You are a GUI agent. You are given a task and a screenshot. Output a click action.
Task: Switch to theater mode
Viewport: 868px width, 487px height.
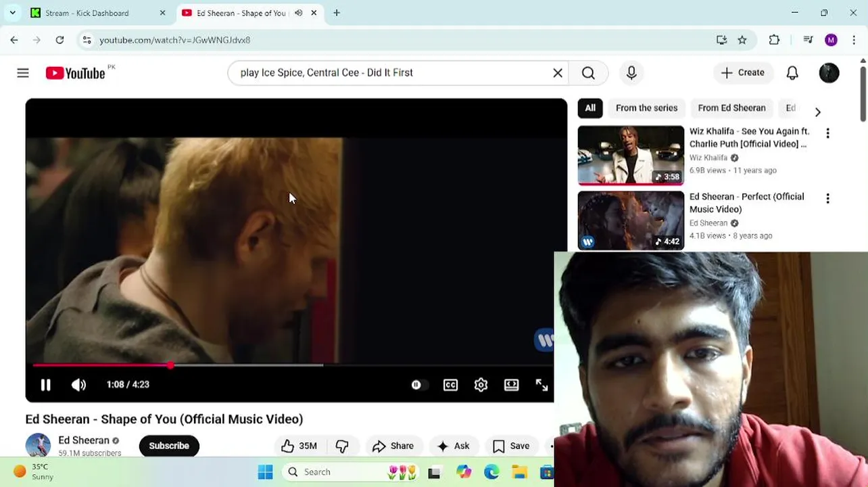click(x=512, y=385)
